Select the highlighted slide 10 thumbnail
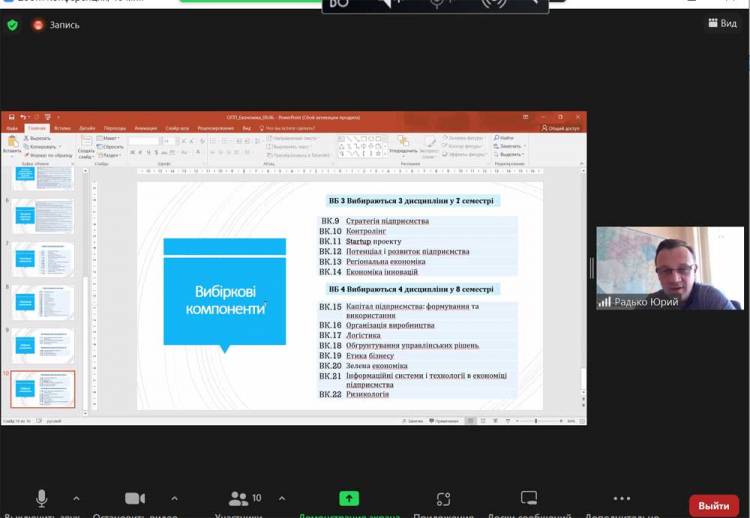Image resolution: width=750 pixels, height=518 pixels. [43, 389]
